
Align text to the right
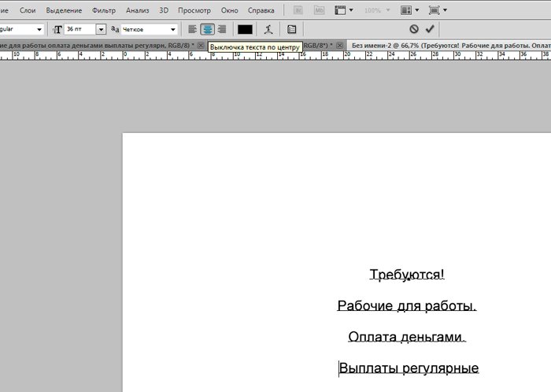(x=221, y=29)
